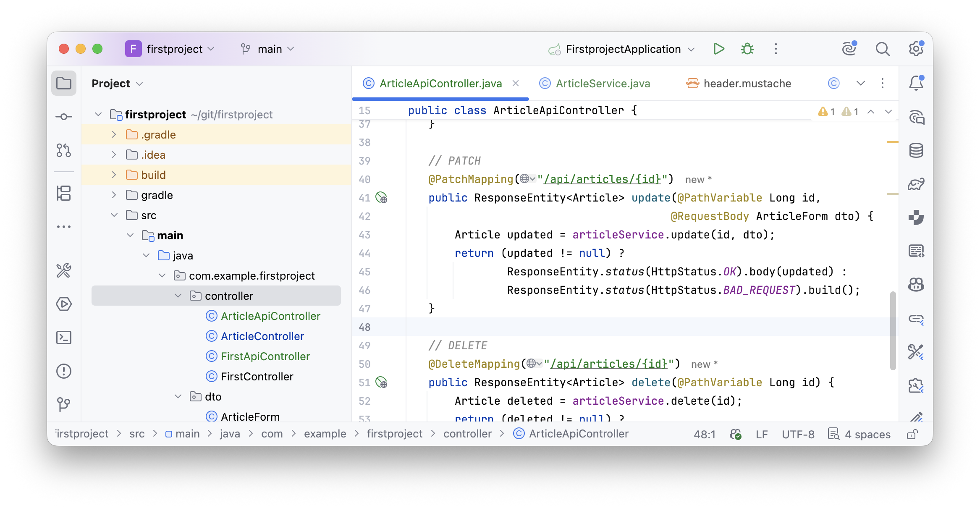This screenshot has width=980, height=508.
Task: Open FirstprojectApplication run configuration dropdown
Action: click(621, 49)
